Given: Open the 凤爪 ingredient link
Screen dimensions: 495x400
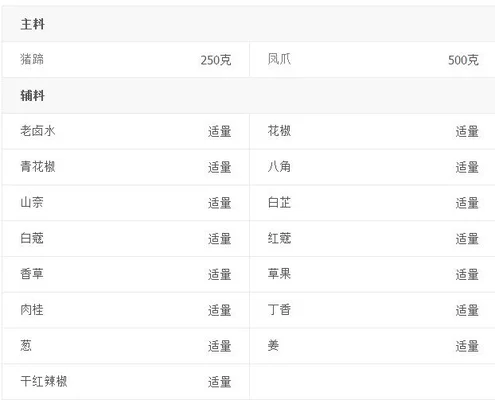Looking at the screenshot, I should 279,60.
